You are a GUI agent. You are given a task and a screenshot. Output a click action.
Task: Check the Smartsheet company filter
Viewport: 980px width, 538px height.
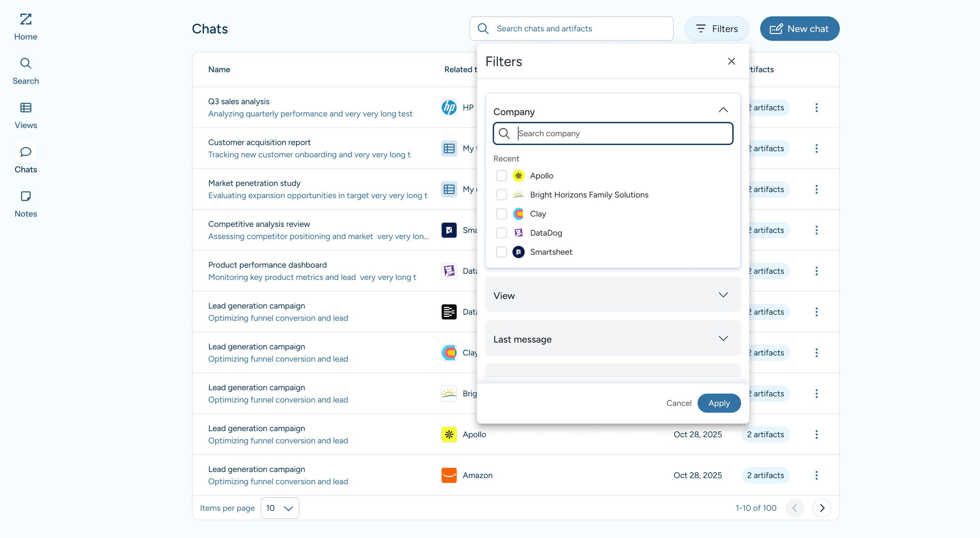(501, 252)
